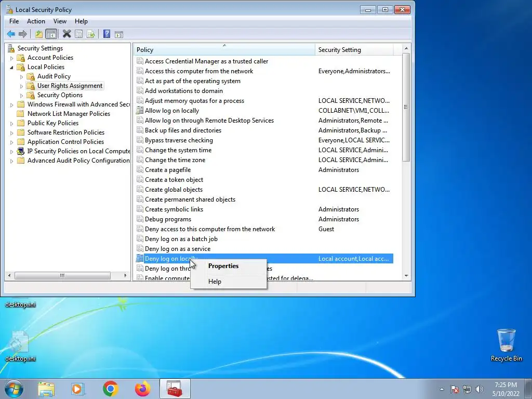The width and height of the screenshot is (532, 399).
Task: Collapse the Local Policies node
Action: (11, 67)
